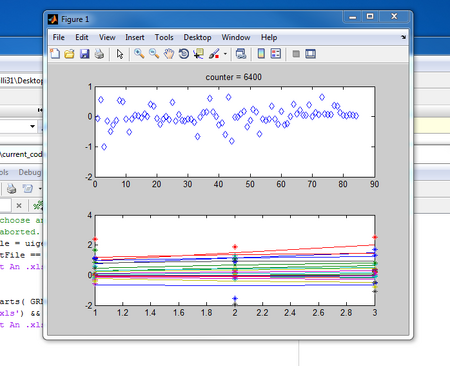Print the figure using the printer icon
The height and width of the screenshot is (366, 450).
tap(99, 54)
